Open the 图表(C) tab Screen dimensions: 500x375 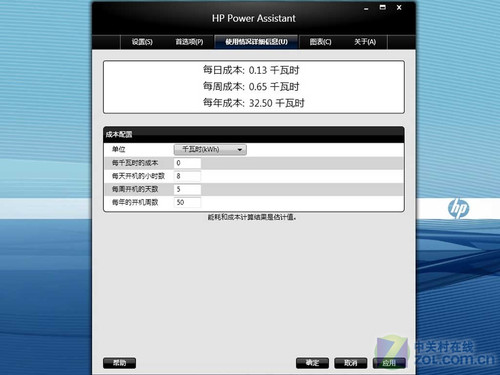click(x=320, y=42)
